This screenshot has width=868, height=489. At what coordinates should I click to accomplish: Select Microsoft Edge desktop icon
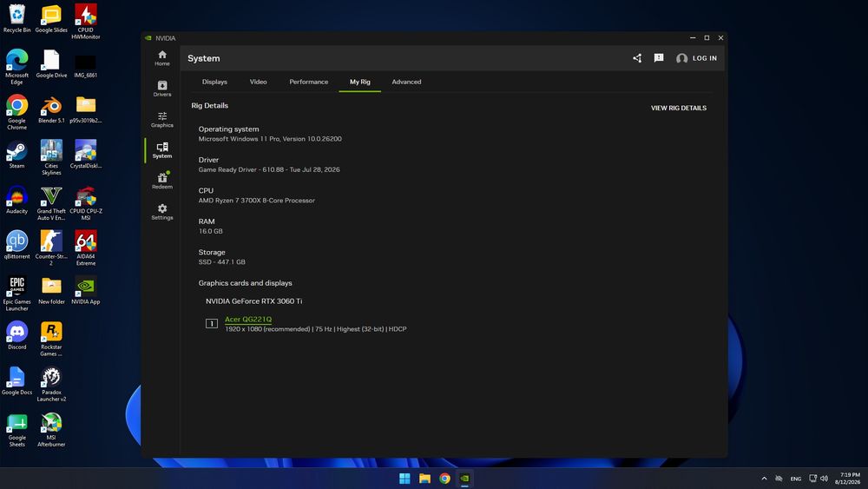17,67
